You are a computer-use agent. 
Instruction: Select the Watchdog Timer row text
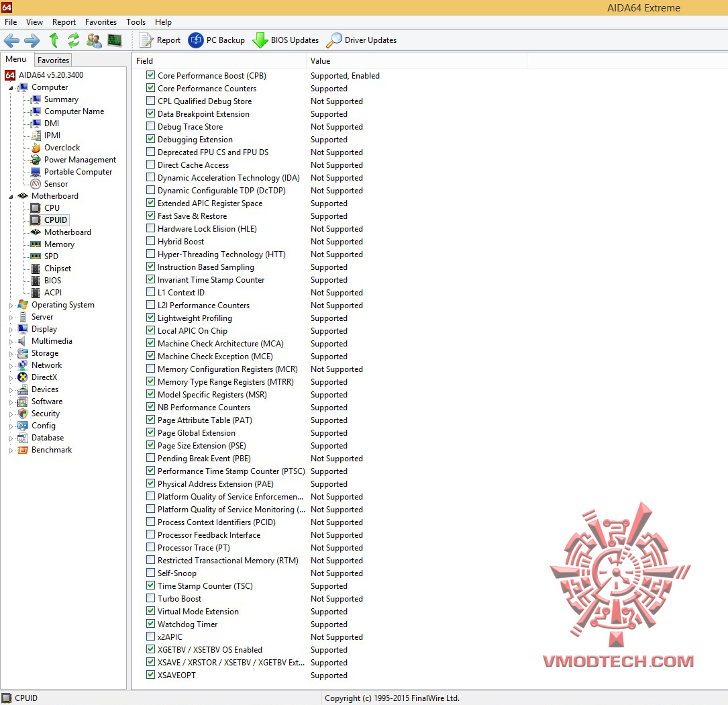point(187,624)
